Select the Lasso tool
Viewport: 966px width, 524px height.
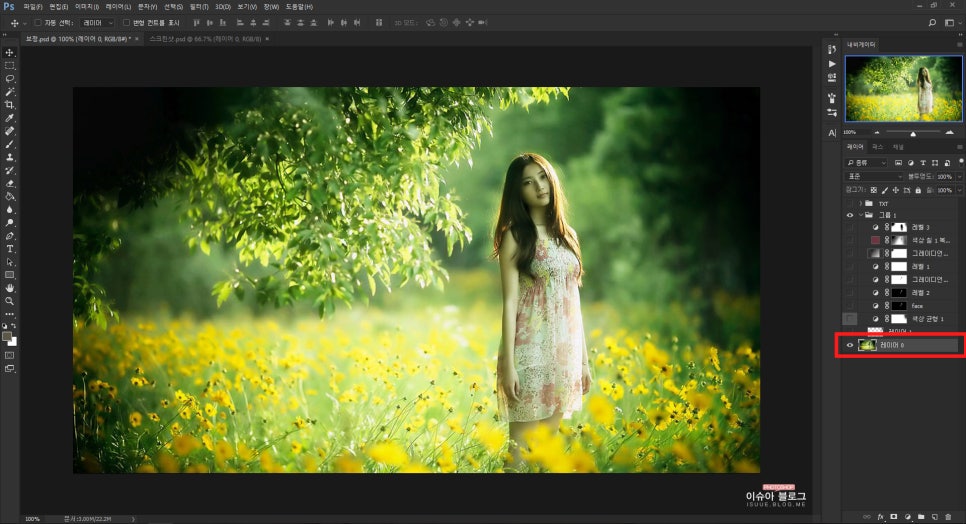click(9, 79)
